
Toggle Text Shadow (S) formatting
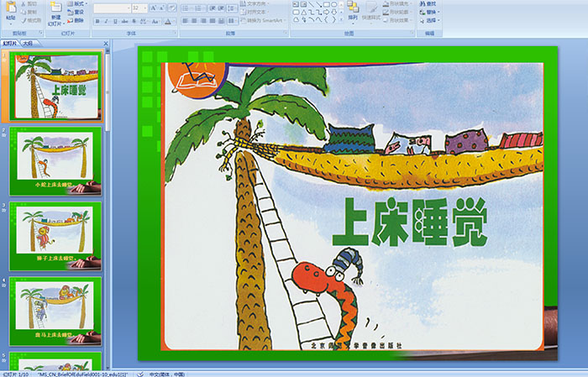coord(134,21)
